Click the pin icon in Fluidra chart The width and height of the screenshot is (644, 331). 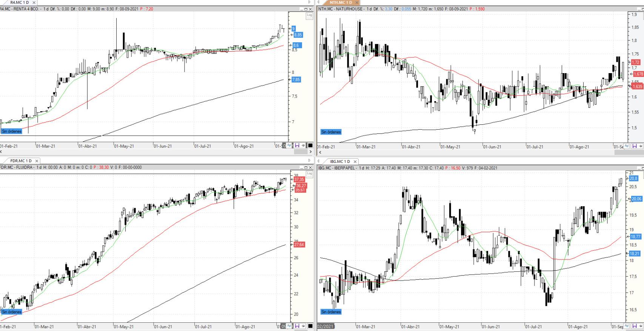(x=303, y=326)
